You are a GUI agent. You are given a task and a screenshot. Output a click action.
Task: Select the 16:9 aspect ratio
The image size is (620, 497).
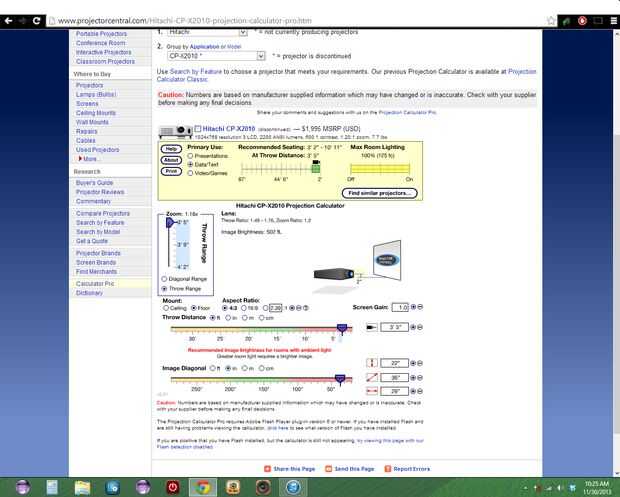pyautogui.click(x=244, y=308)
